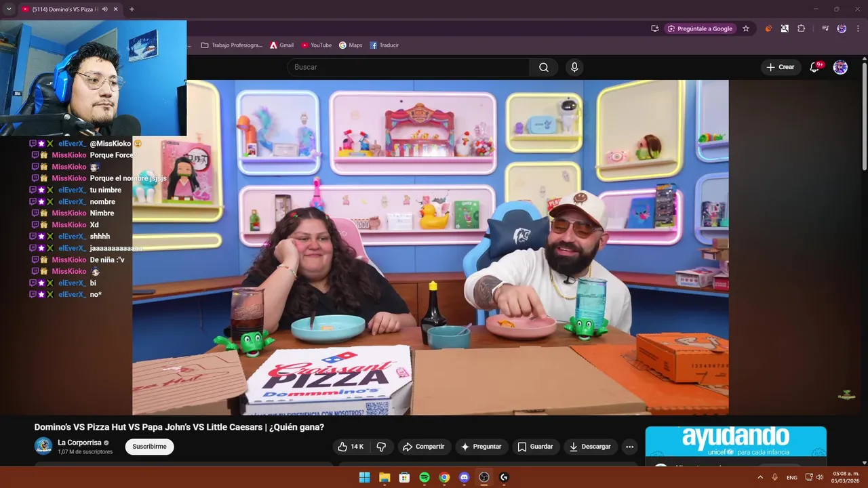Click the page vertical scrollbar
The width and height of the screenshot is (868, 488).
click(864, 115)
